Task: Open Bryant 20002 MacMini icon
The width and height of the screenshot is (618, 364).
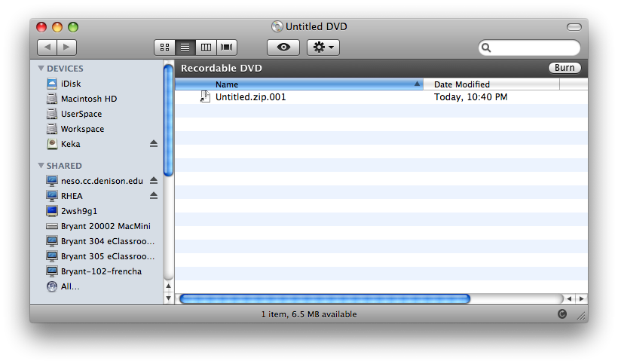Action: 52,226
